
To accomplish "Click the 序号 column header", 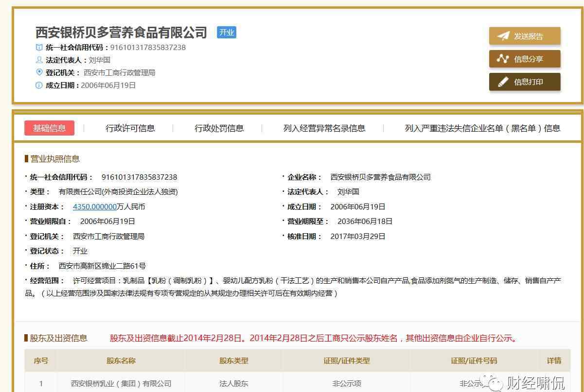I will click(41, 361).
